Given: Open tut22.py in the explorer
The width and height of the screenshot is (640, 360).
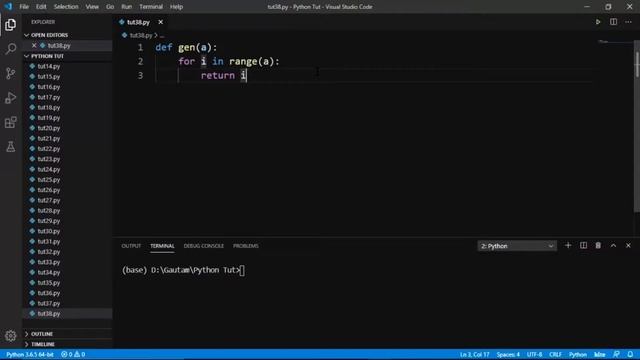Looking at the screenshot, I should [x=49, y=149].
